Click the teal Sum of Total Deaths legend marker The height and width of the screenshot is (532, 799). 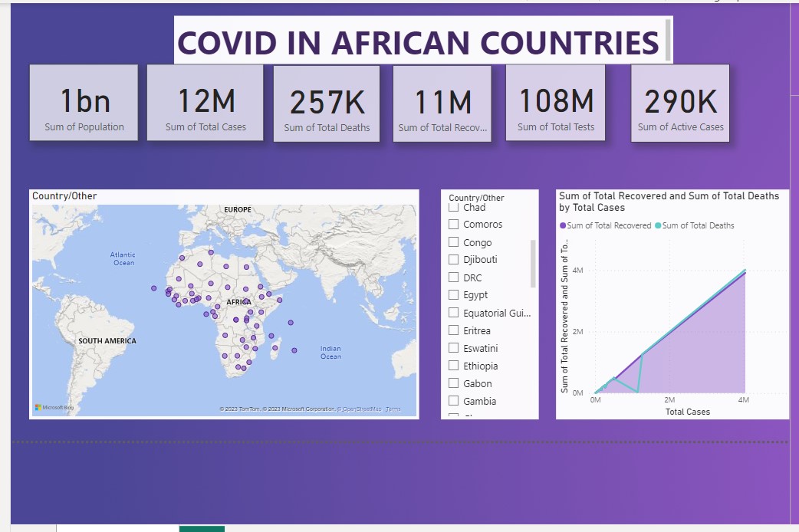(658, 226)
